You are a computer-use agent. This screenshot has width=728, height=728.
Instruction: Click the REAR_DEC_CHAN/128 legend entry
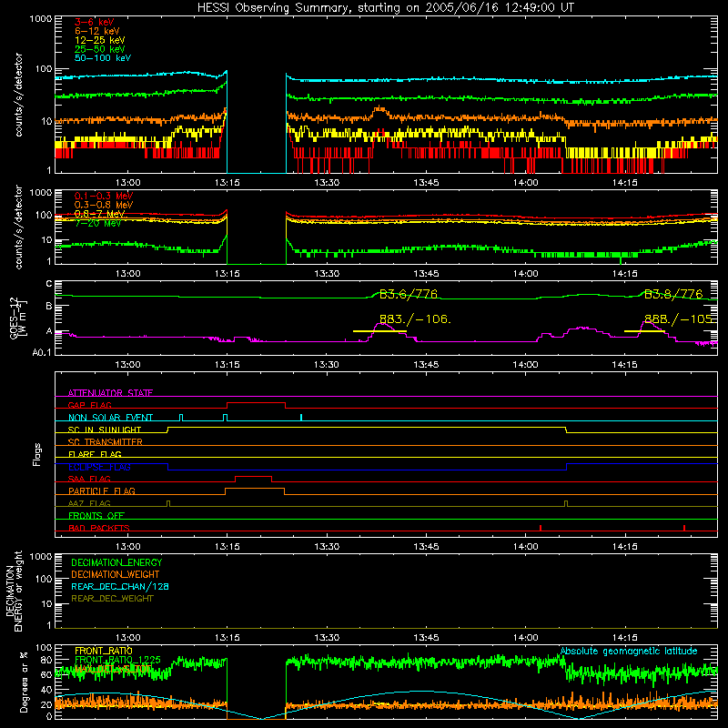coord(120,587)
